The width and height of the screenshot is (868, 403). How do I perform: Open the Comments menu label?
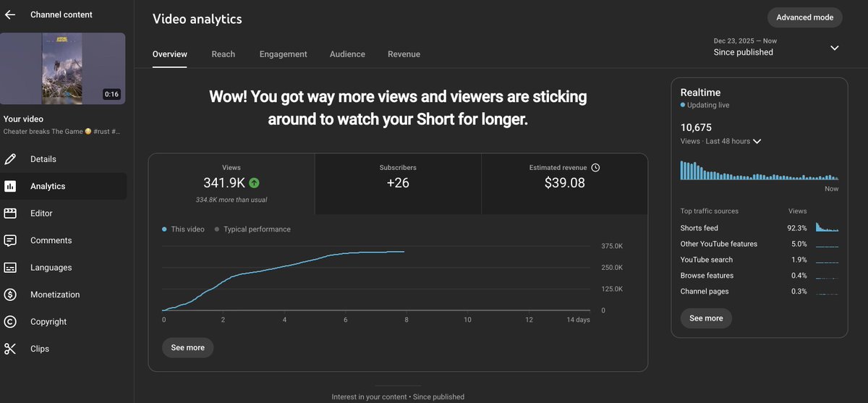tap(51, 240)
